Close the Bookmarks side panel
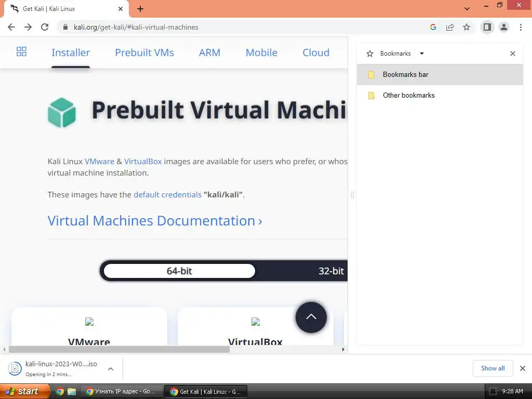Viewport: 532px width, 399px height. (513, 54)
